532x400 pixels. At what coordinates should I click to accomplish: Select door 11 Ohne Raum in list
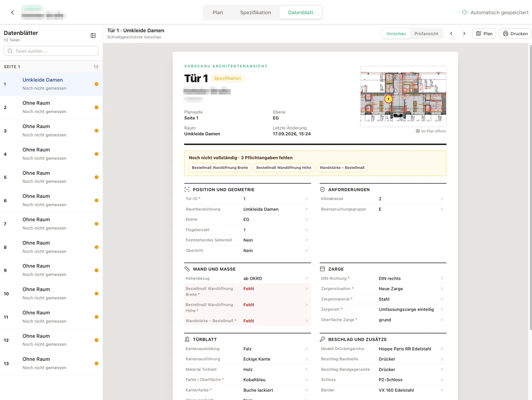pyautogui.click(x=51, y=317)
